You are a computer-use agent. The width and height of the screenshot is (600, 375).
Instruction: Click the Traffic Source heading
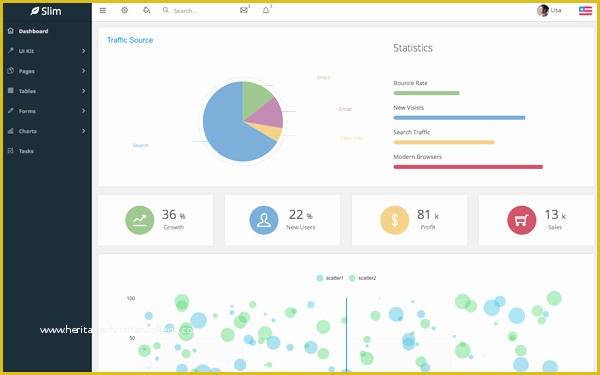(x=130, y=40)
